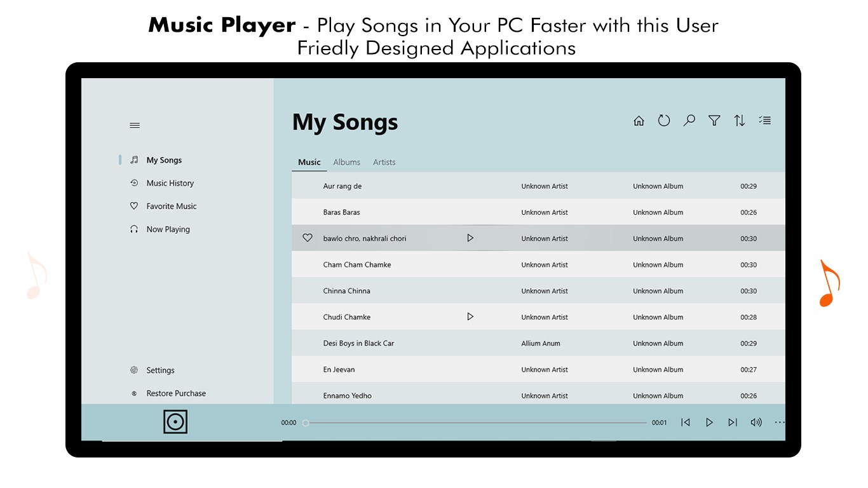868x488 pixels.
Task: Open the search tool
Action: 689,121
